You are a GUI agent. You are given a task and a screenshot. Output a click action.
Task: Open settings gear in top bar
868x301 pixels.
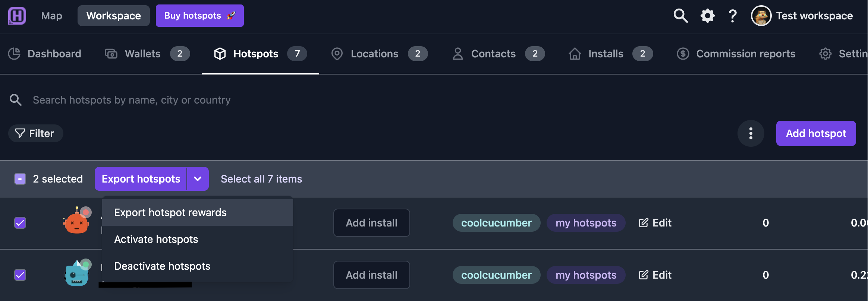click(707, 16)
